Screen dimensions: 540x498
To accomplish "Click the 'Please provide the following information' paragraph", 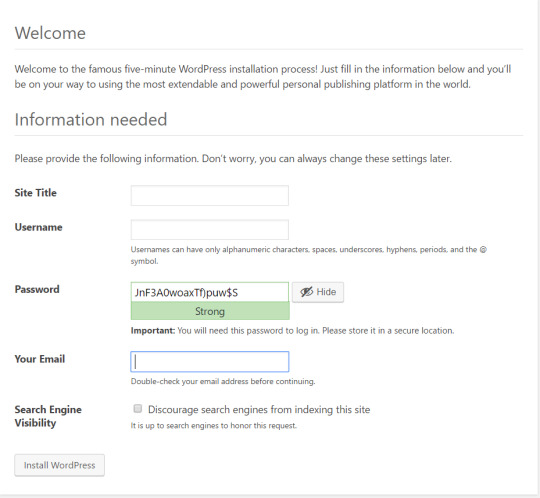I will 233,159.
